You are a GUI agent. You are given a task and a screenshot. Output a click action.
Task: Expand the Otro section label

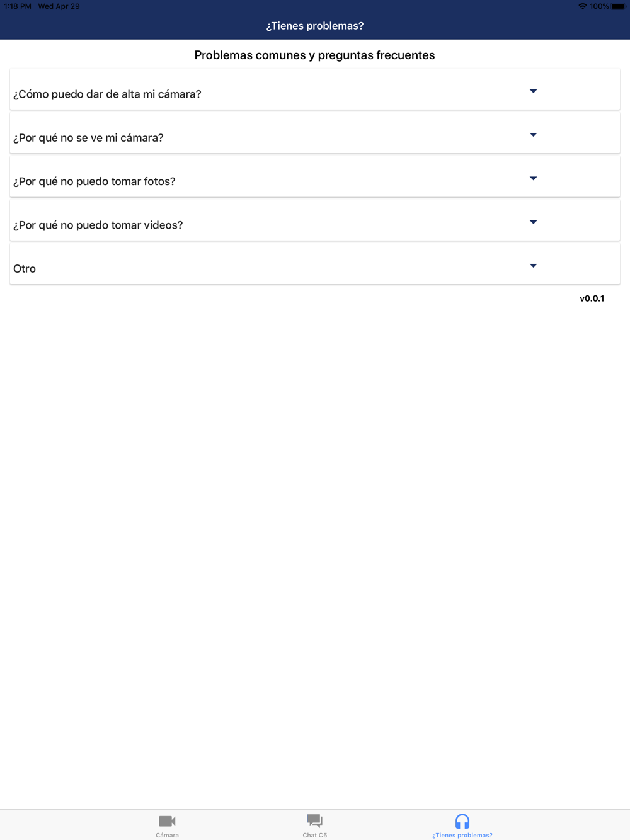click(25, 268)
